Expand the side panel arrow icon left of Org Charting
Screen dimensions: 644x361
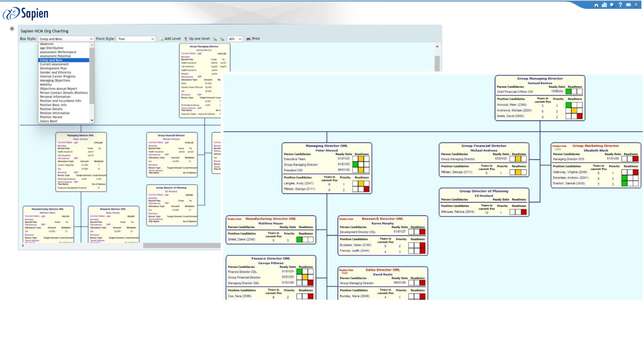[12, 29]
